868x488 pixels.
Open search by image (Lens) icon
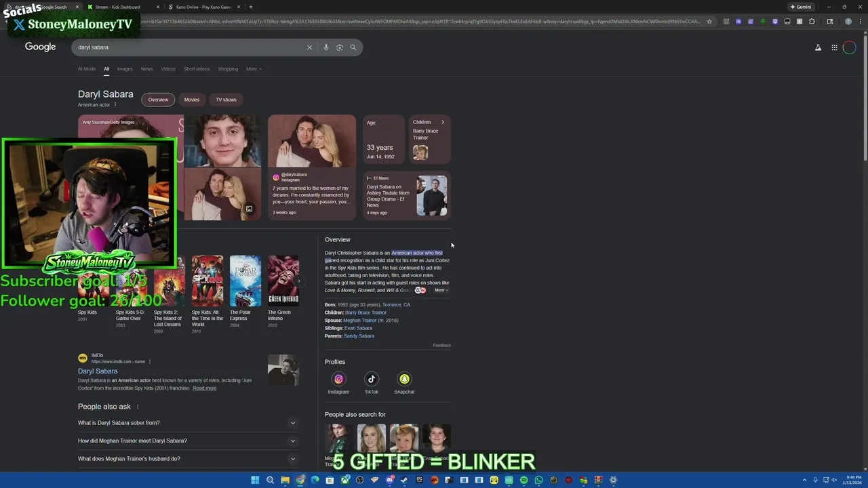340,47
